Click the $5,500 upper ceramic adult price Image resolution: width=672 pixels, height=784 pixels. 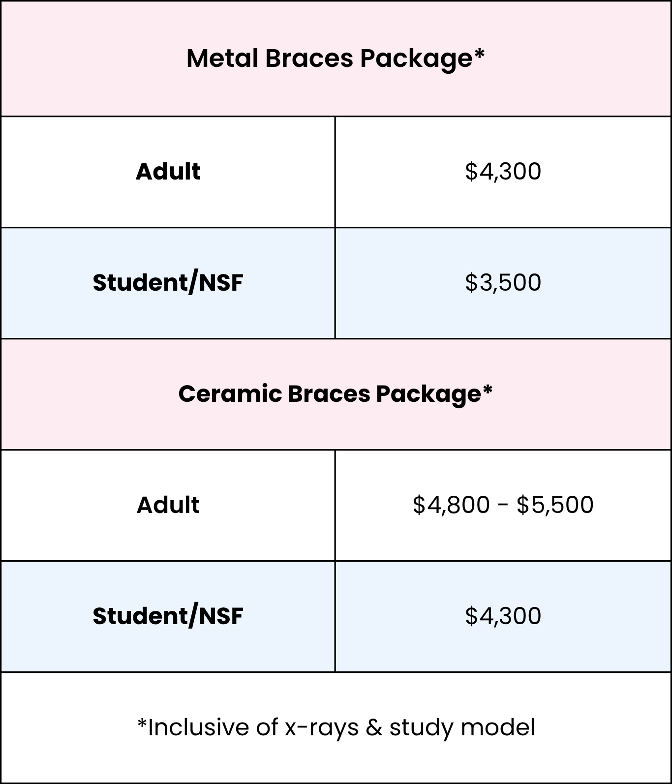coord(555,505)
